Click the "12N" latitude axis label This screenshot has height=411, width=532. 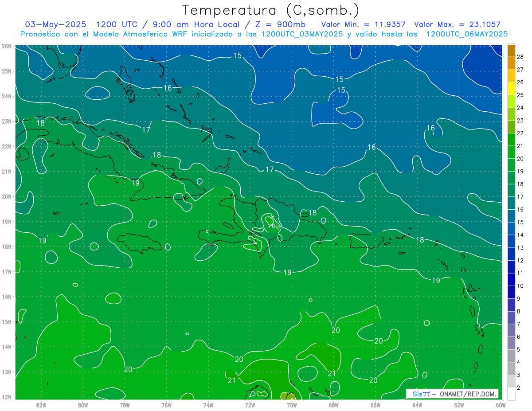(x=7, y=397)
